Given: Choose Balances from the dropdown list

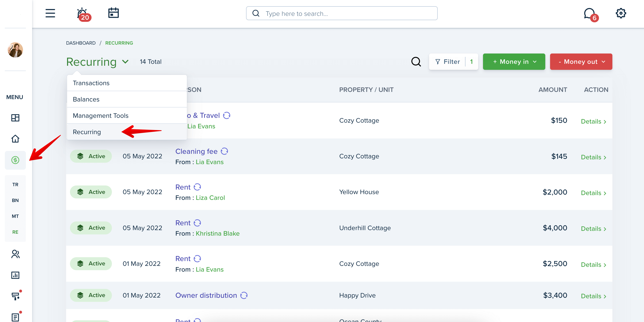Looking at the screenshot, I should [x=127, y=99].
